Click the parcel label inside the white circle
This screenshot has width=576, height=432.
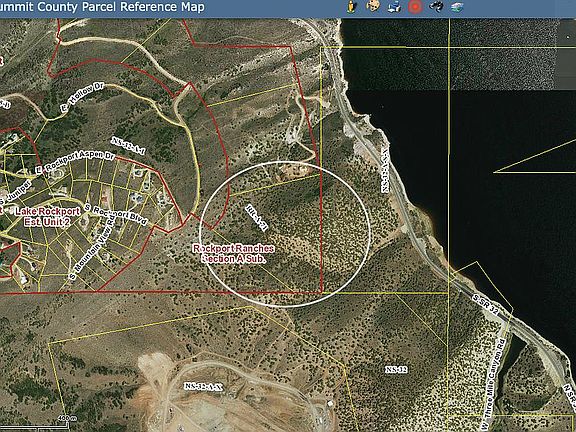[x=256, y=217]
